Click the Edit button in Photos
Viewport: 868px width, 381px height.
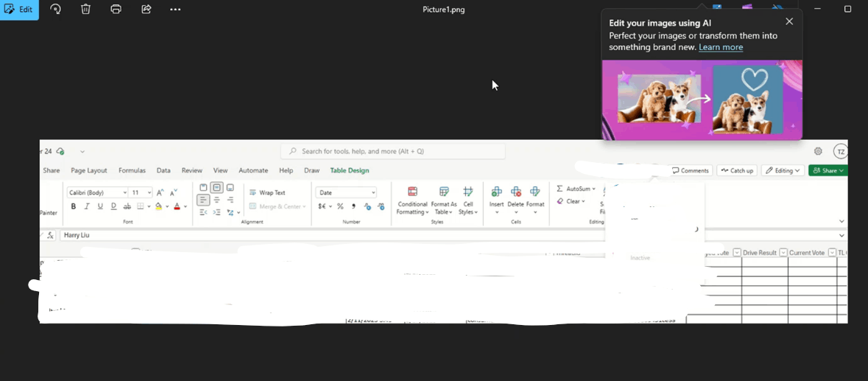[x=19, y=10]
